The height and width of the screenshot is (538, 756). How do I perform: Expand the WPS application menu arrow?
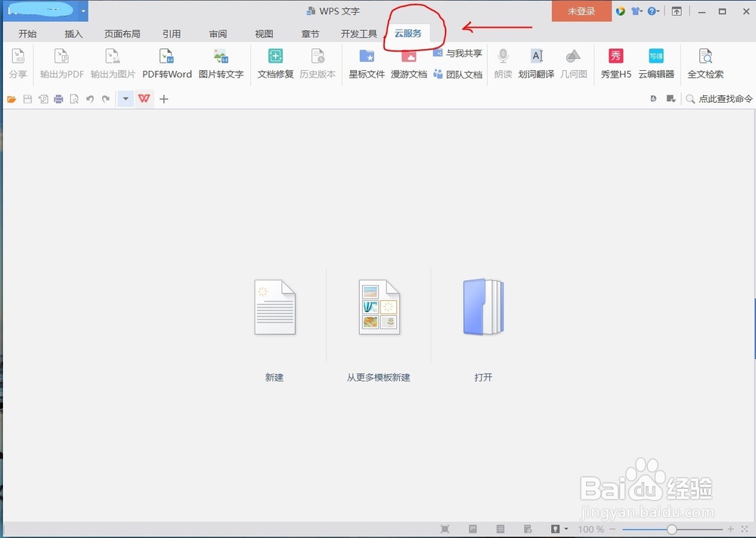(x=83, y=11)
